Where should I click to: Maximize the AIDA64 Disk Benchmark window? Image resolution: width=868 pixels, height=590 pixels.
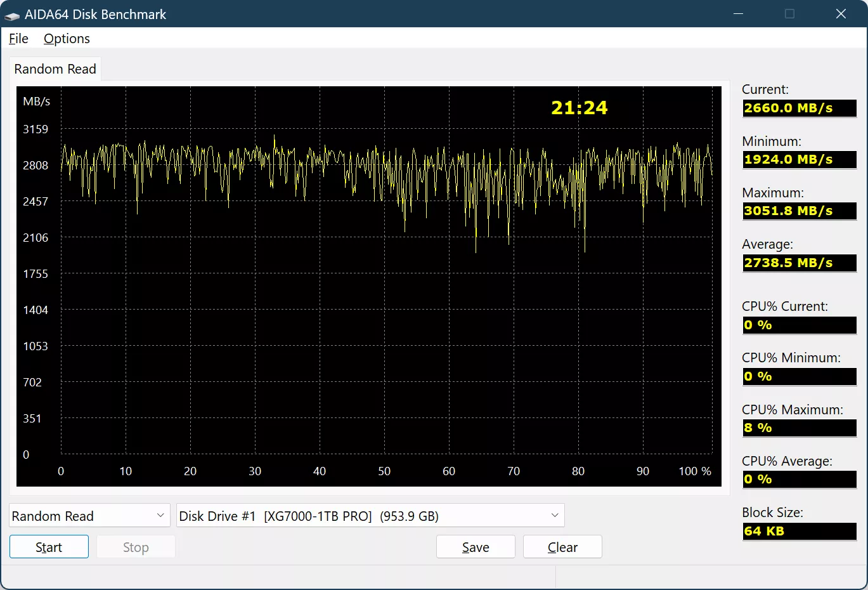point(789,14)
